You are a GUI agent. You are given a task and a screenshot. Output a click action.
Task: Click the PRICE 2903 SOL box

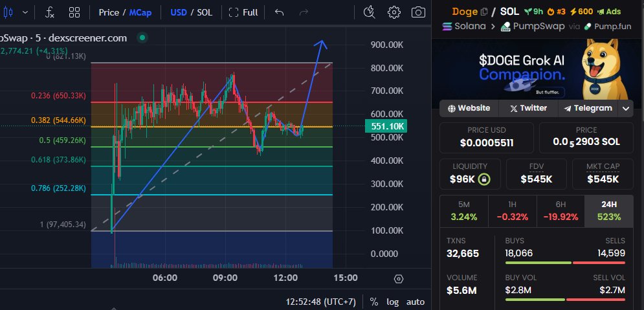tap(586, 138)
